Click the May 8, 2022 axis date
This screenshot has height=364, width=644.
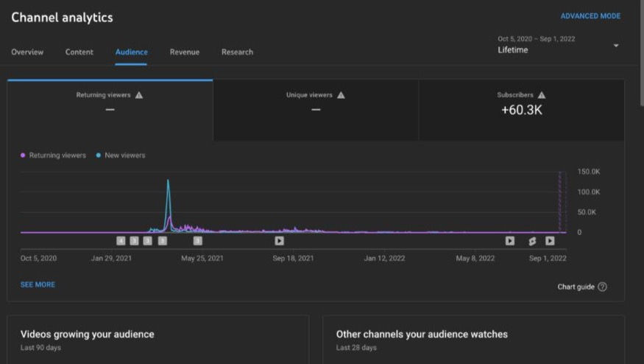coord(475,259)
